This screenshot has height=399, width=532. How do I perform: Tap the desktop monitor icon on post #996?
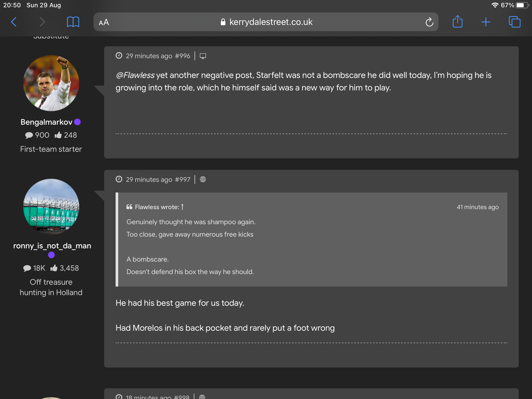[x=203, y=56]
